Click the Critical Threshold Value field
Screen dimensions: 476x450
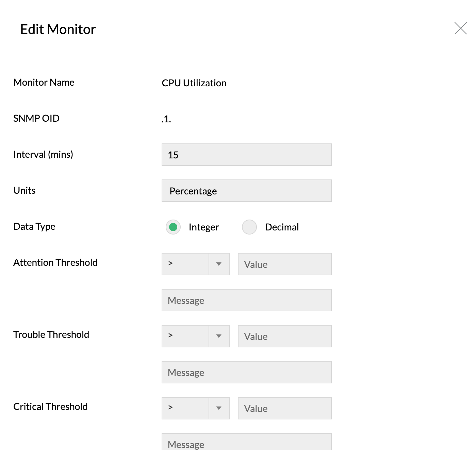pyautogui.click(x=284, y=408)
